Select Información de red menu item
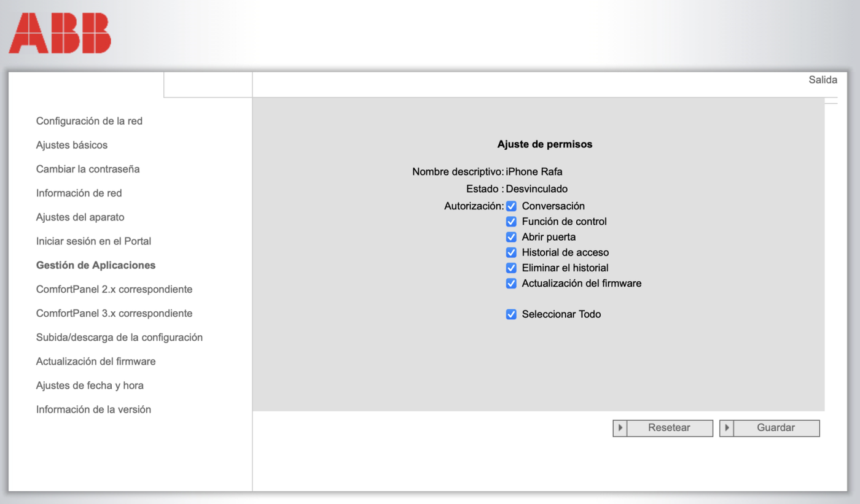860x504 pixels. [x=79, y=193]
